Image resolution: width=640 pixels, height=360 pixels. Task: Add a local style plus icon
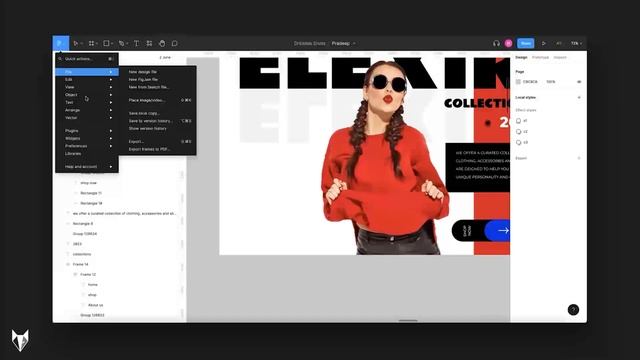coord(579,98)
